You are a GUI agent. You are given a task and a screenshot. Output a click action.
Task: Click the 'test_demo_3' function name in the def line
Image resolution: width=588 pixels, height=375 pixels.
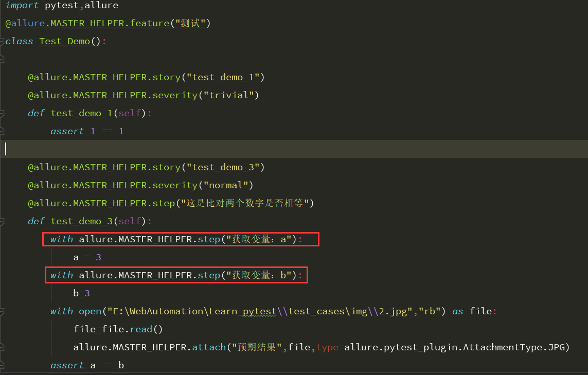point(82,221)
